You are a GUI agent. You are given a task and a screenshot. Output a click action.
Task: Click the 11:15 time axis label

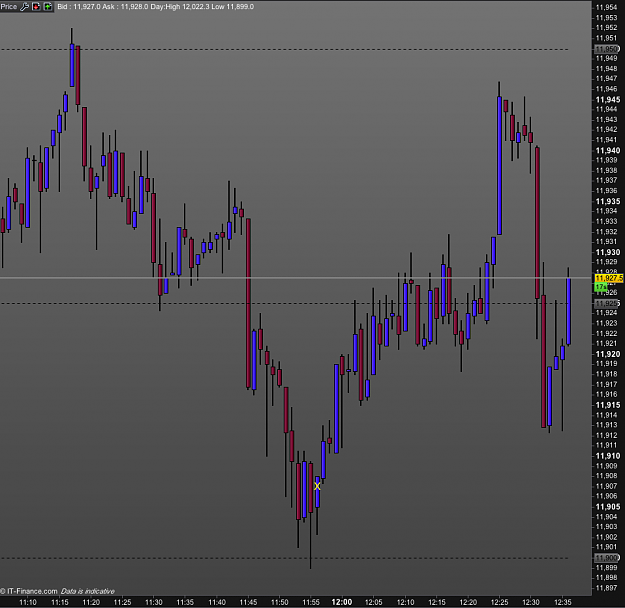(x=59, y=602)
